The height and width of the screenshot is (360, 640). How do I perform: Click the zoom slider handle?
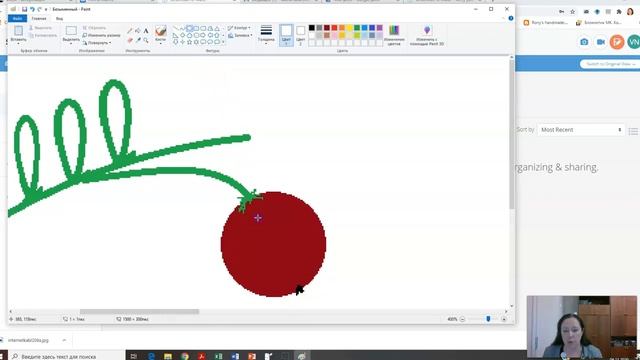coord(488,319)
